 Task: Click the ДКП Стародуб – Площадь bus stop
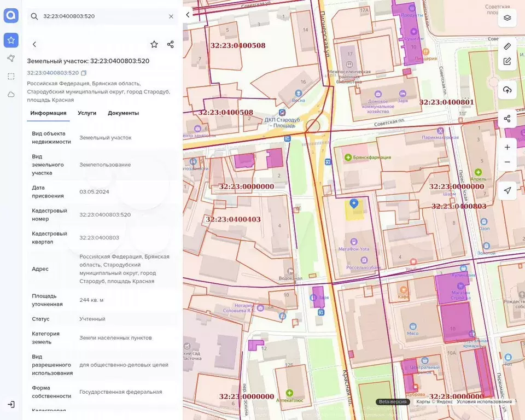[x=282, y=113]
